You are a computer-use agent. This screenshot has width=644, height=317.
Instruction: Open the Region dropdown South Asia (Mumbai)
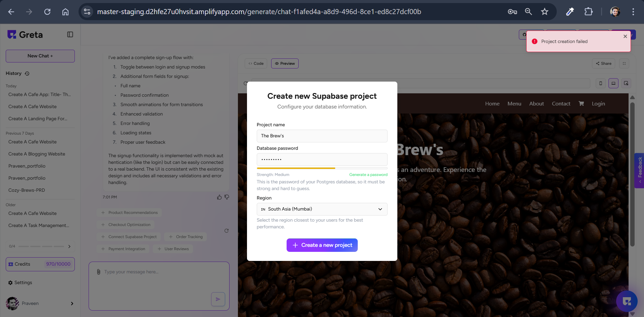coord(322,209)
